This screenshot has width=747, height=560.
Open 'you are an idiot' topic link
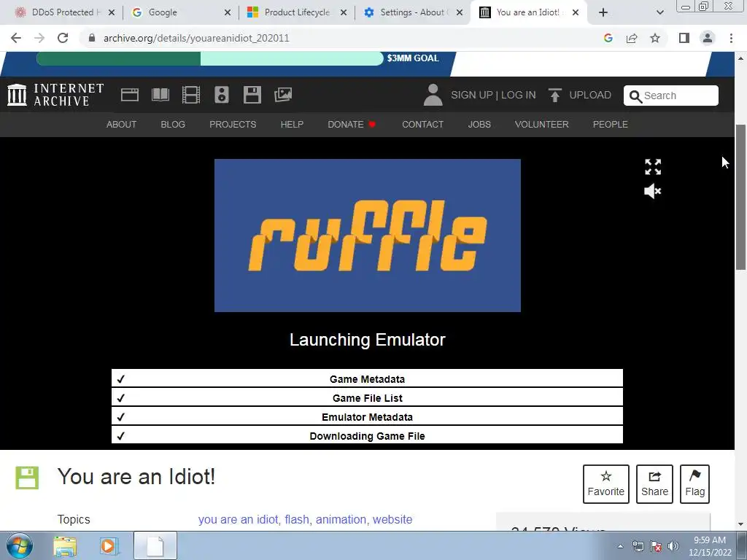[x=239, y=519]
